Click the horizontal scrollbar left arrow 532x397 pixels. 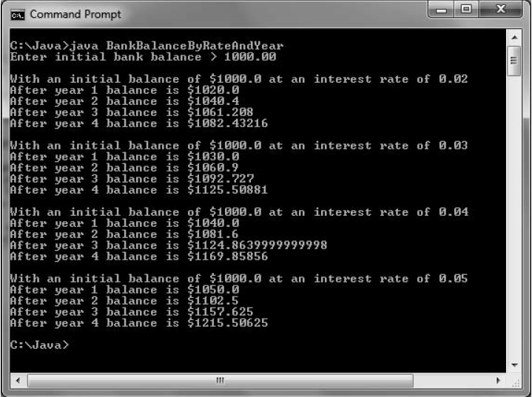point(18,381)
